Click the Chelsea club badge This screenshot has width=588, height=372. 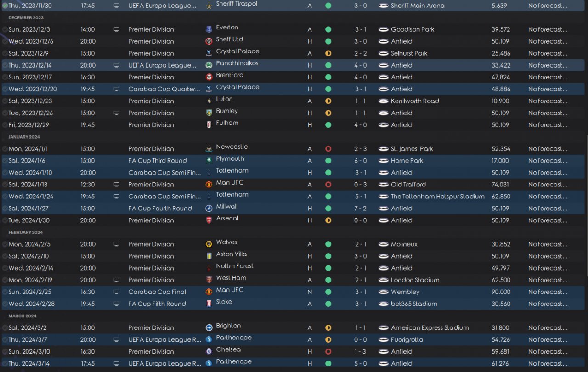pos(209,352)
